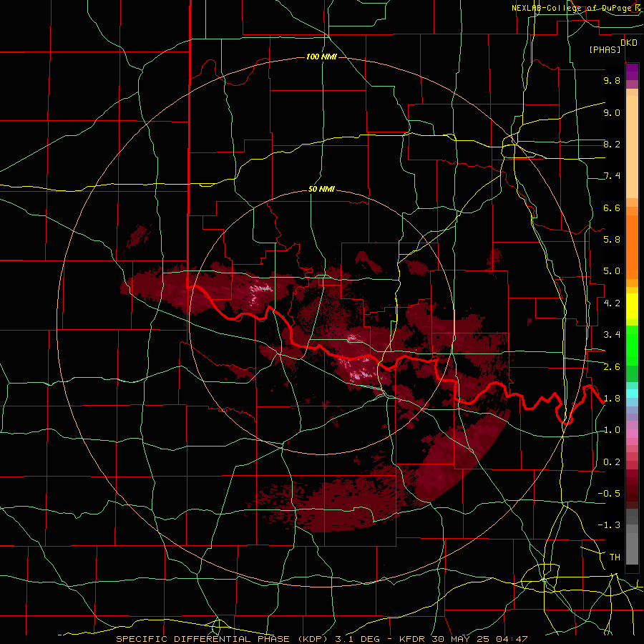644x644 pixels.
Task: Click the 5.0 legend value
Action: coord(612,271)
